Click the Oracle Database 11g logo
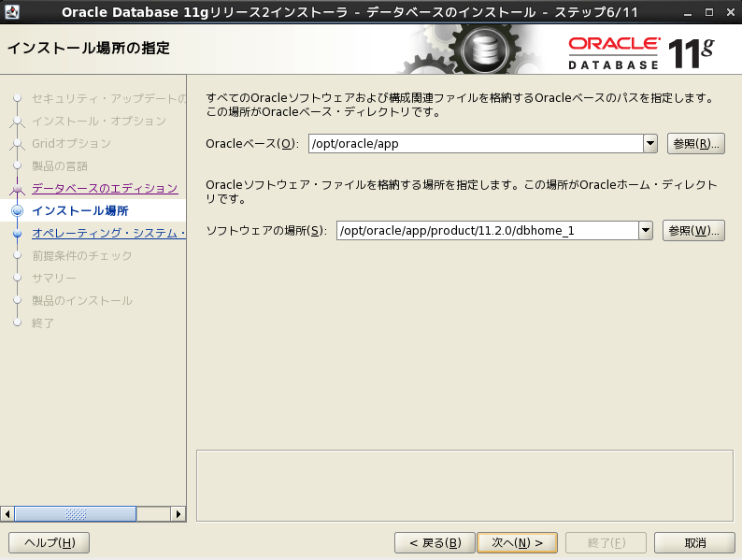This screenshot has height=560, width=742. [640, 51]
